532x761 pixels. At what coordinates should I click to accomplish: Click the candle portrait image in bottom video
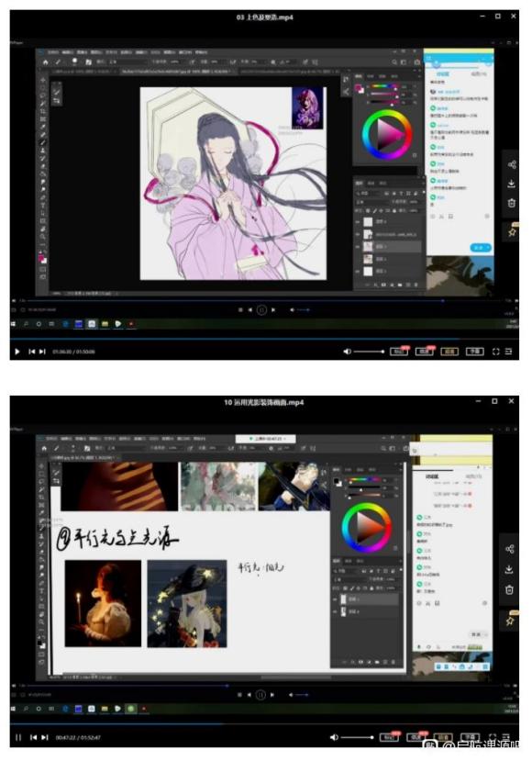pos(104,603)
